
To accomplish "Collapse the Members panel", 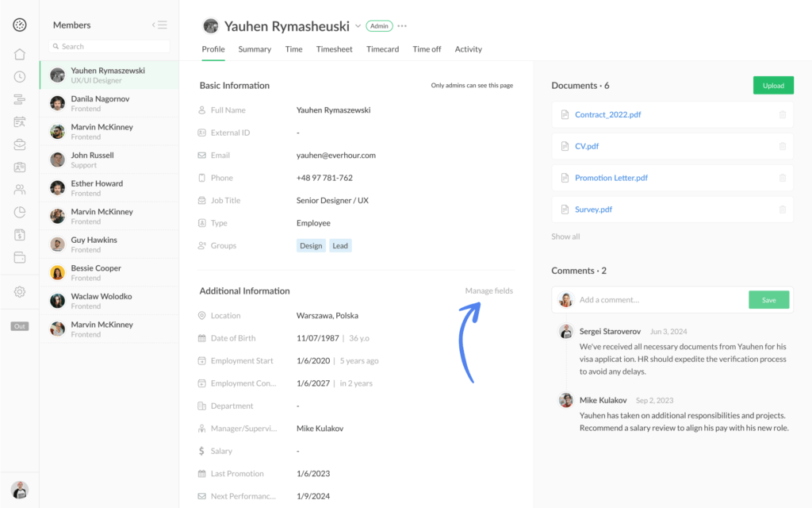I will pyautogui.click(x=158, y=25).
